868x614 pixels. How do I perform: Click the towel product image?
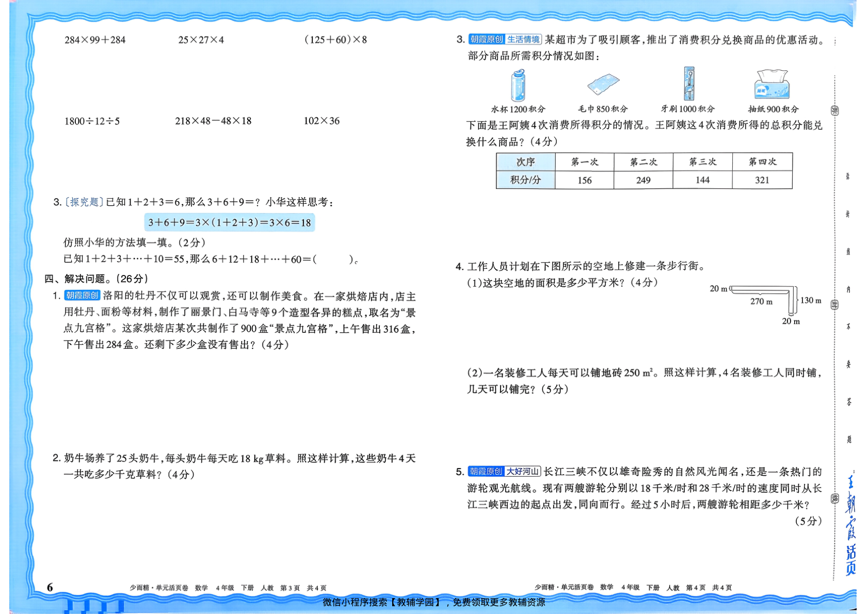[603, 84]
